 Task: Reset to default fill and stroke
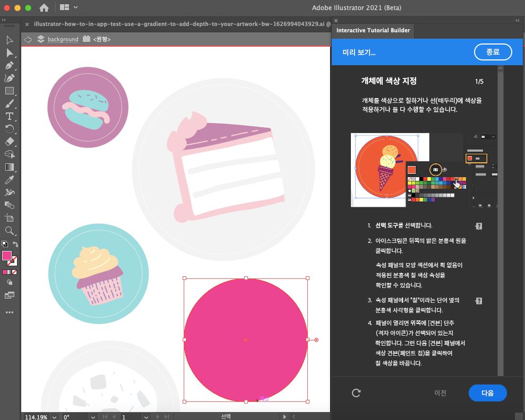click(x=4, y=244)
